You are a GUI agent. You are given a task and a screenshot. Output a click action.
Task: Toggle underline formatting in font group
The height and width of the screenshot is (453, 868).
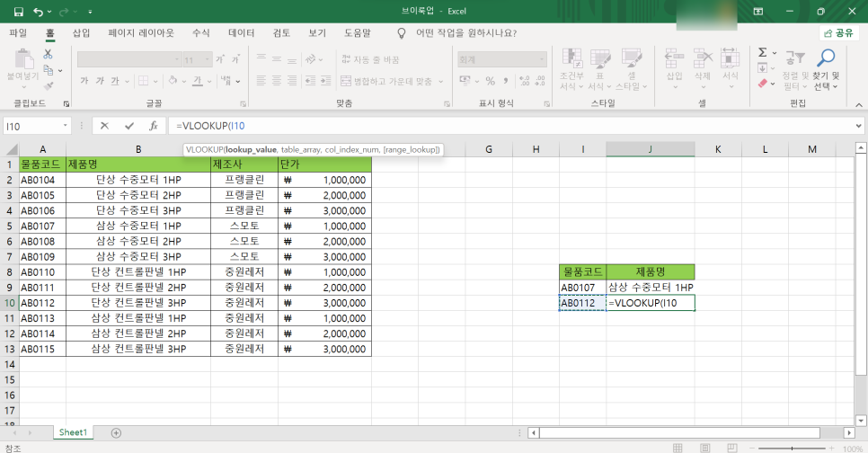point(115,81)
